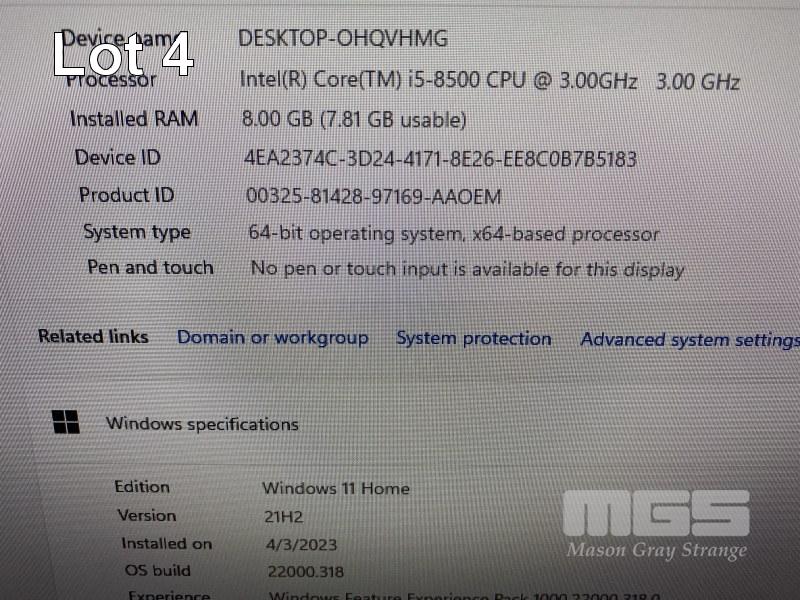Click the Pen and touch label
The height and width of the screenshot is (600, 800).
(x=150, y=267)
